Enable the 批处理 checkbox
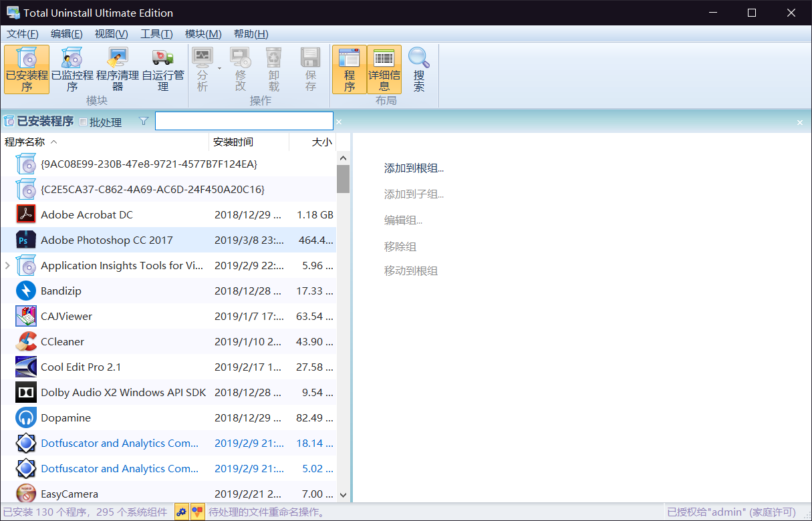Screen dimensions: 812x521 [x=83, y=122]
